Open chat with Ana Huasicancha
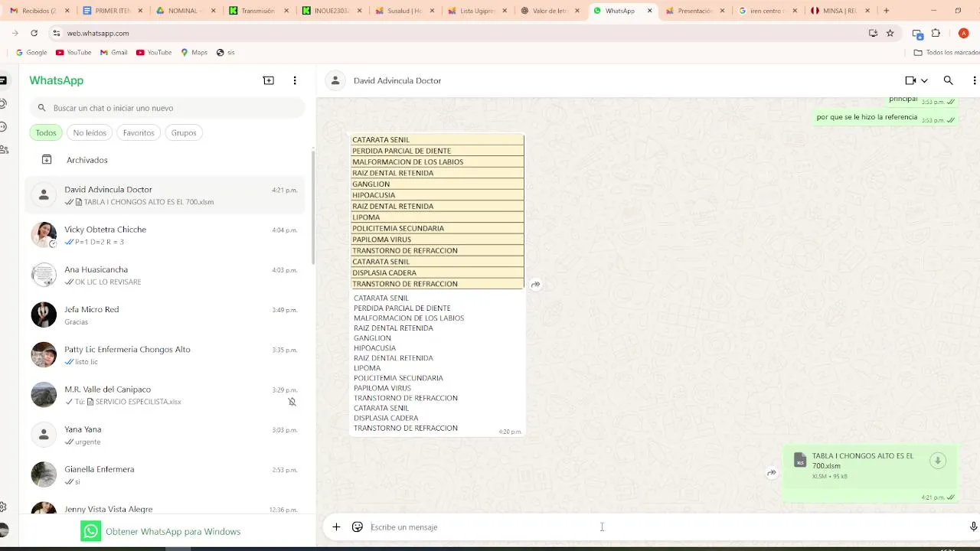Viewport: 980px width, 551px height. click(165, 275)
